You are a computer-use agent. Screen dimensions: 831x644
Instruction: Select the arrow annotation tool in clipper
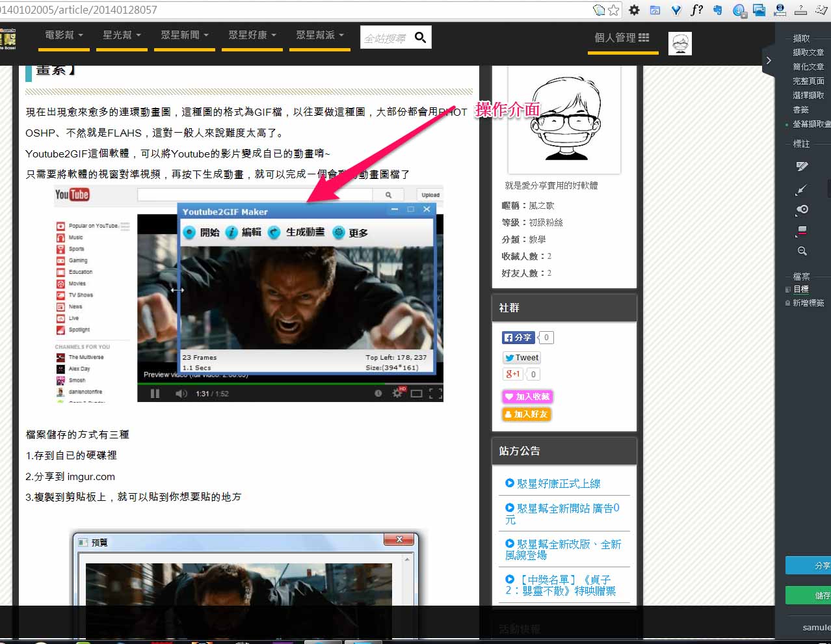point(802,189)
